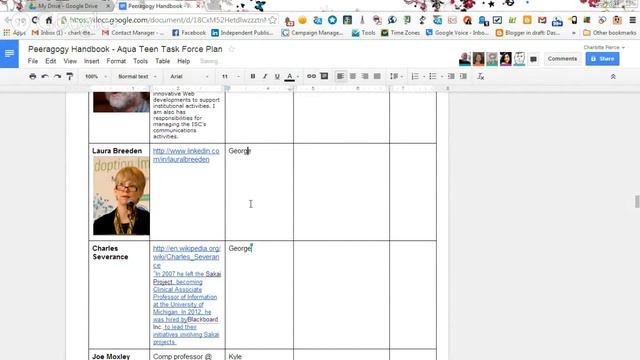Open the Contact Manager bookmark
Viewport: 640px width, 360px height.
coord(133,33)
